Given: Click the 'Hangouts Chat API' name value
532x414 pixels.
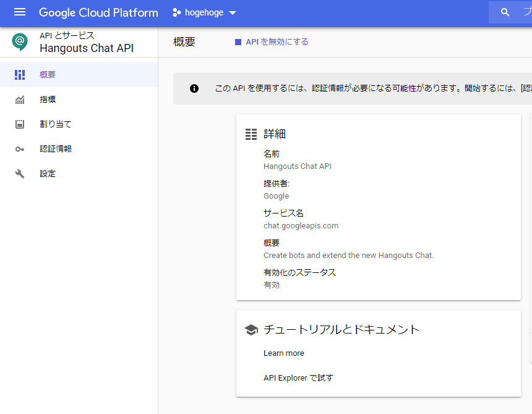Looking at the screenshot, I should pyautogui.click(x=298, y=166).
